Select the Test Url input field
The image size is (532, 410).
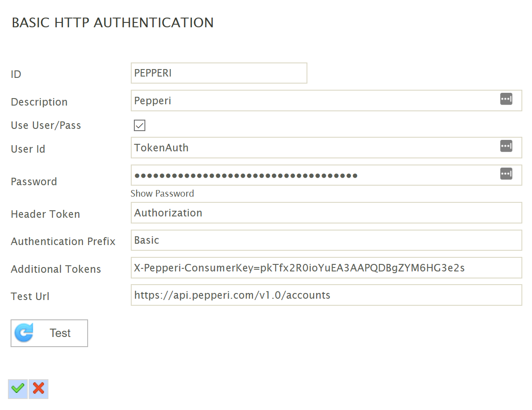(x=326, y=295)
